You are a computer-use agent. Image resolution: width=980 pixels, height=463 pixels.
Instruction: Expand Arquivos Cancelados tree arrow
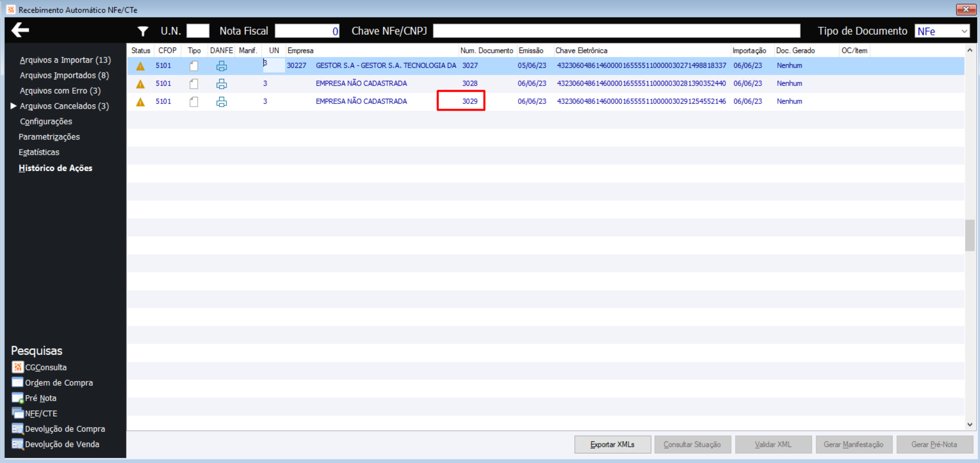click(x=14, y=106)
